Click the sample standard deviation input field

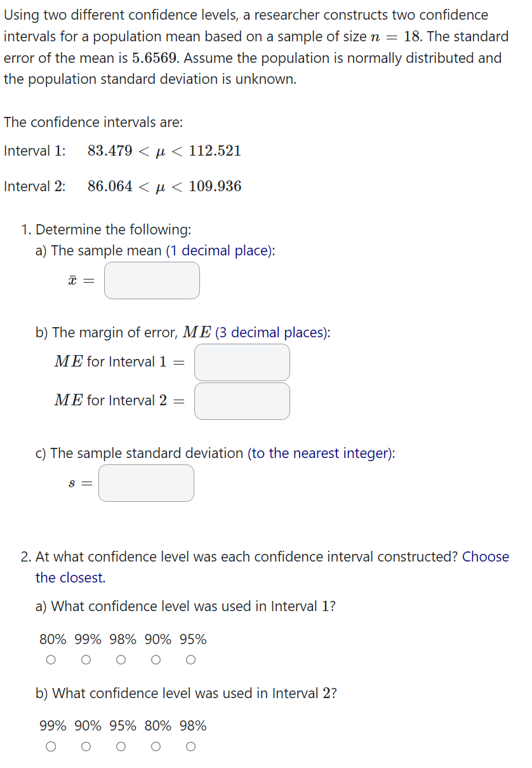(x=146, y=483)
